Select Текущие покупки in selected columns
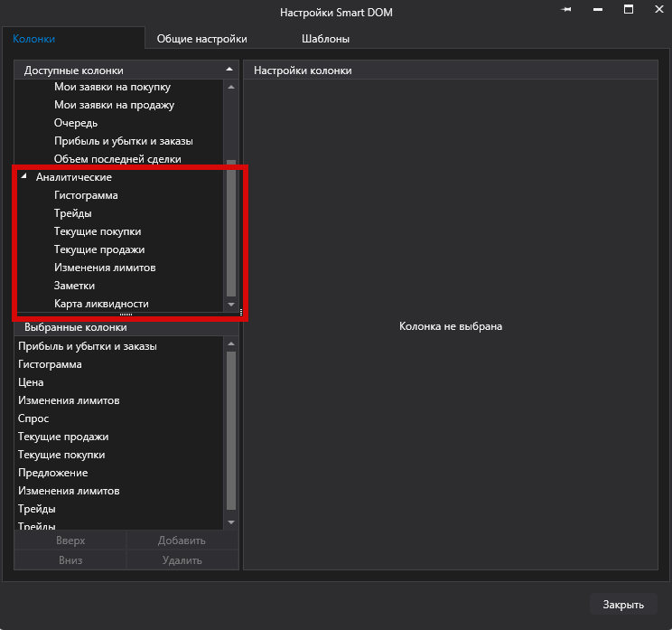Screen dimensions: 672x630 (x=61, y=455)
